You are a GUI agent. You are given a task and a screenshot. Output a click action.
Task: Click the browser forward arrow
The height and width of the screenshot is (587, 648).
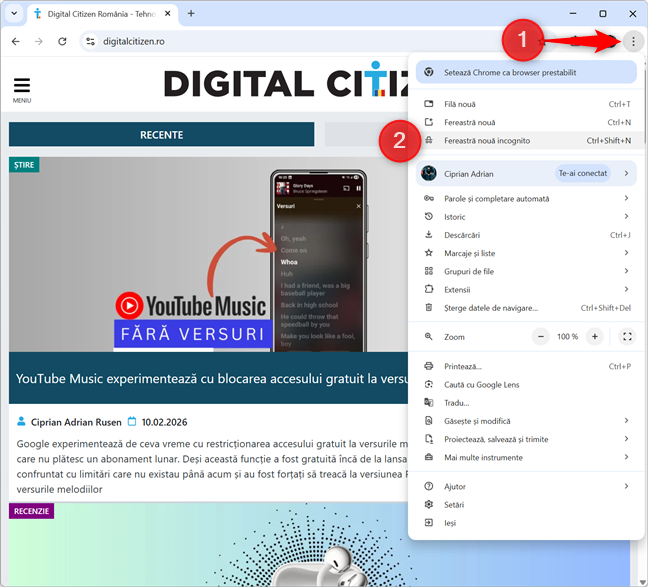pos(39,41)
